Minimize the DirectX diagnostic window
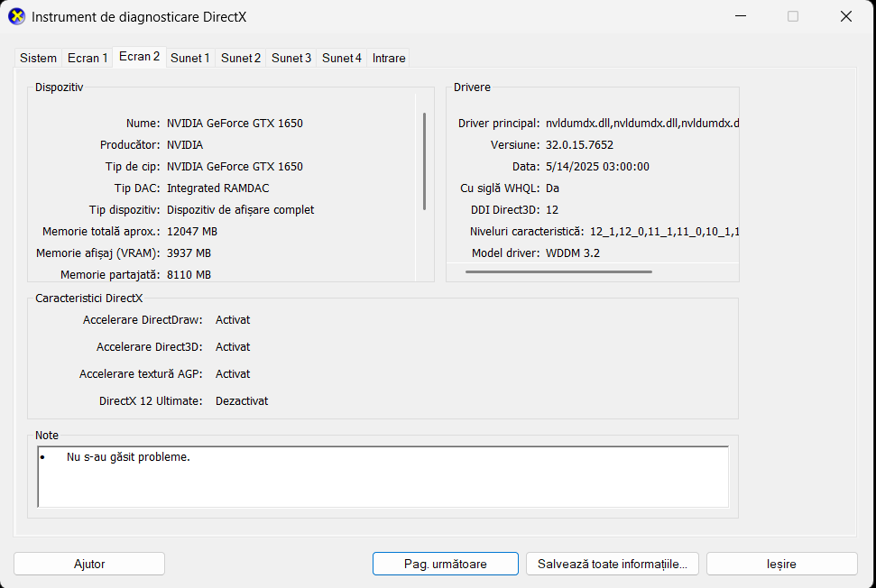The height and width of the screenshot is (588, 876). pyautogui.click(x=741, y=16)
